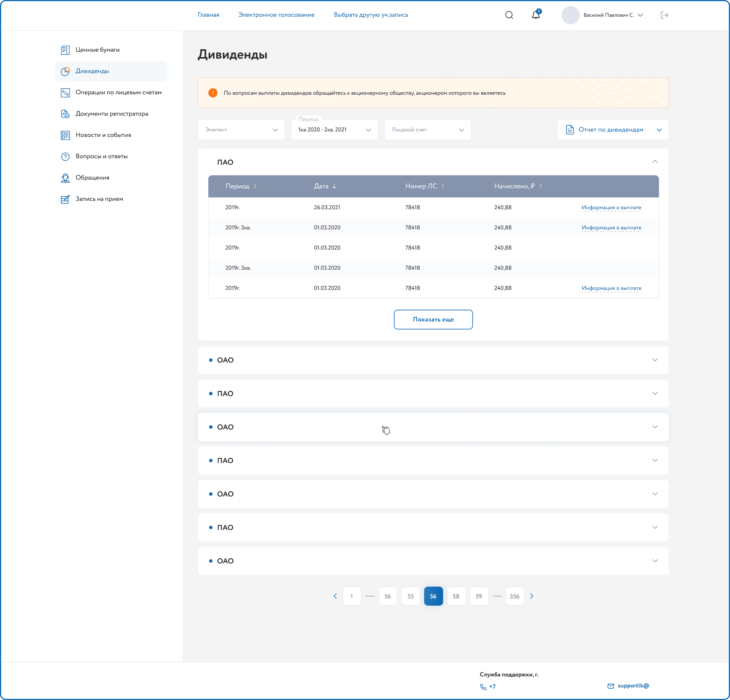
Task: Open the Период dropdown 1кв 2020 - 2кв. 2021
Action: tap(335, 130)
